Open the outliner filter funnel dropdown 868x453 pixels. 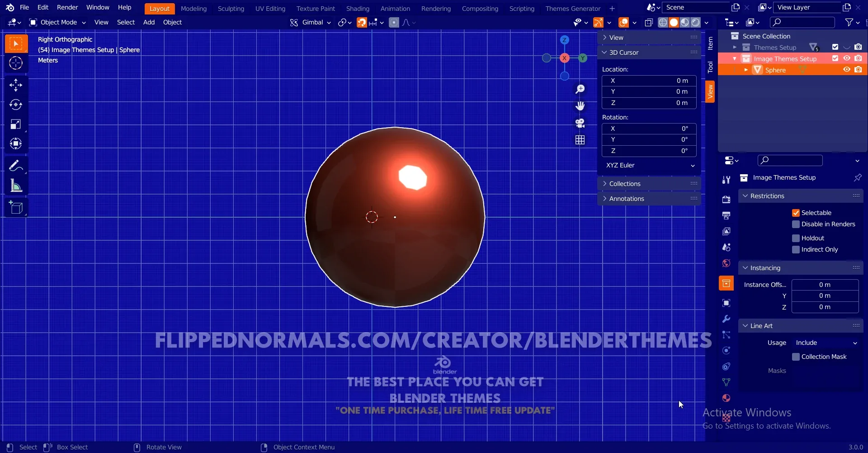852,22
